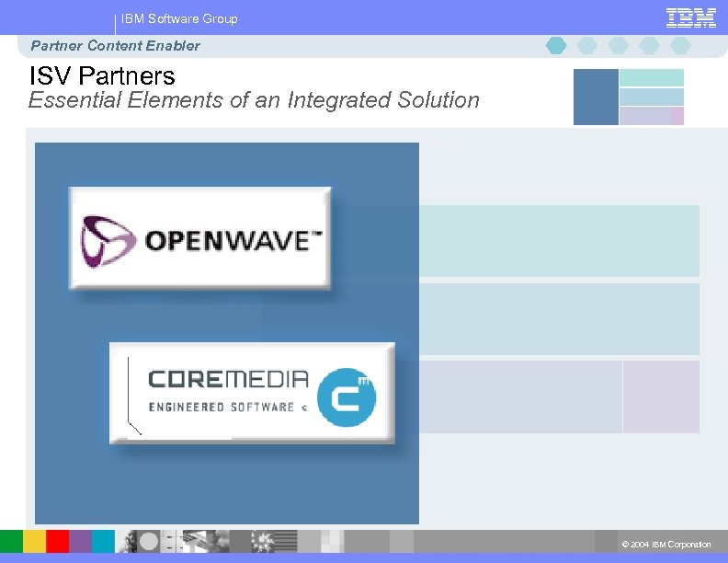Click the teal bar in header mini diagram
The image size is (728, 563).
[x=652, y=77]
